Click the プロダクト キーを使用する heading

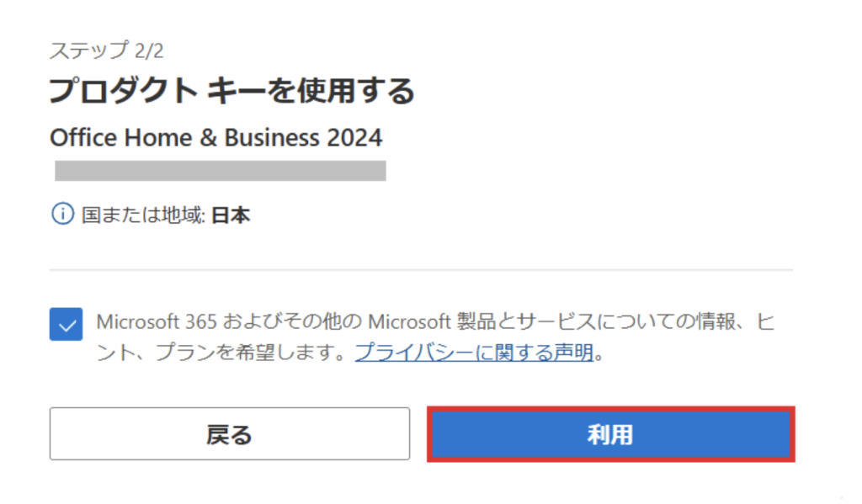tap(231, 91)
